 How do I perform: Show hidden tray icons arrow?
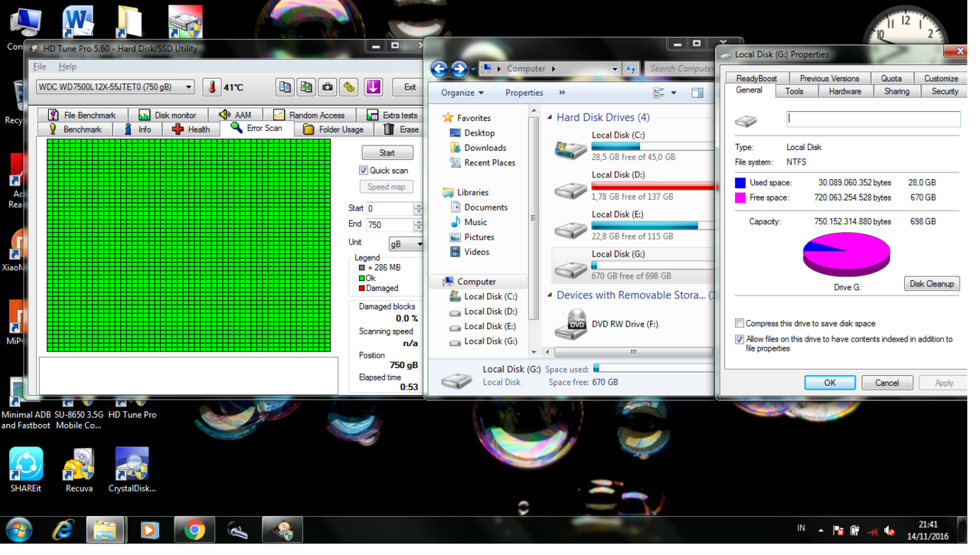coord(821,531)
